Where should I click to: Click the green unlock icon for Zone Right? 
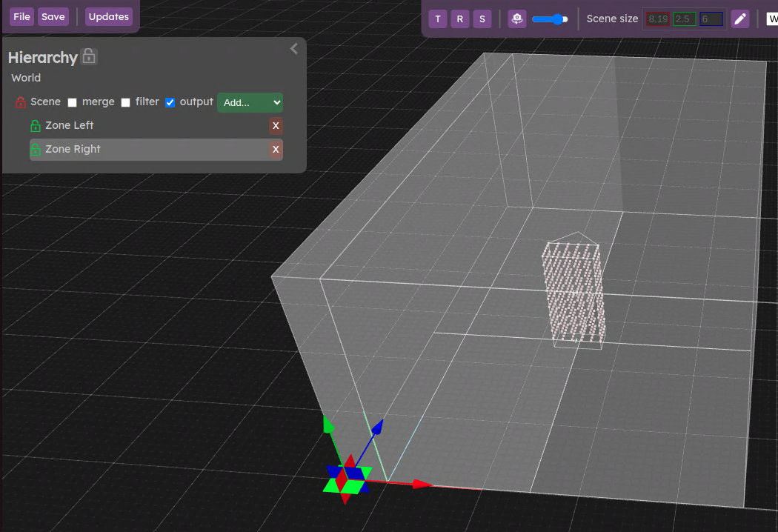coord(35,150)
